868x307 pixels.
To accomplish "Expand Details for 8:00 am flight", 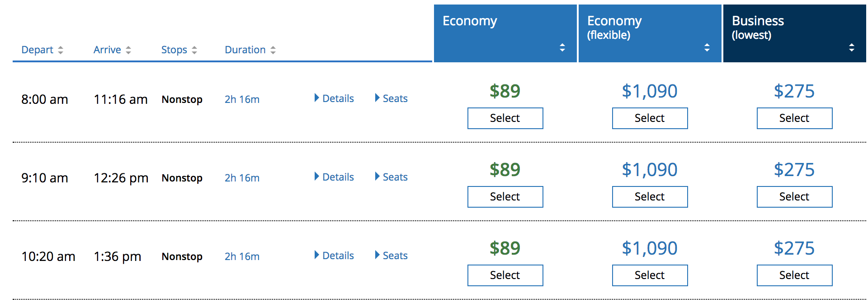I will pos(334,98).
